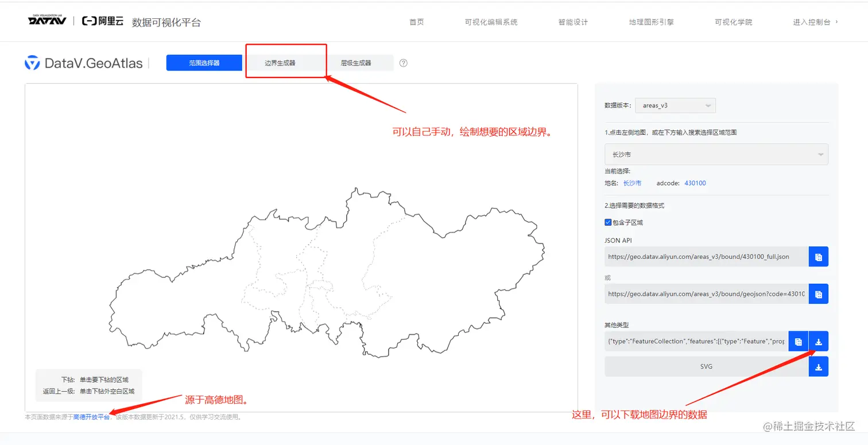This screenshot has height=445, width=868.
Task: Toggle the 包含子区域 checkbox
Action: click(x=608, y=222)
